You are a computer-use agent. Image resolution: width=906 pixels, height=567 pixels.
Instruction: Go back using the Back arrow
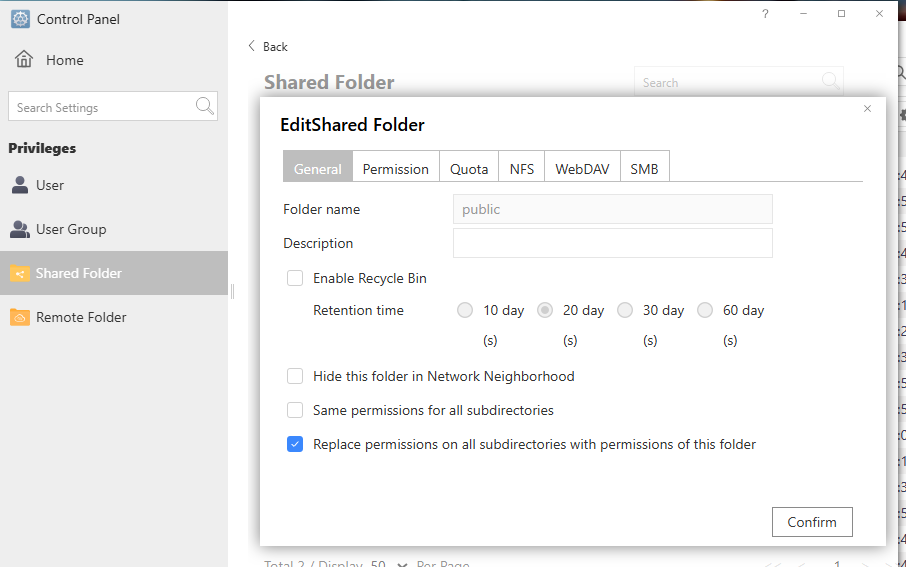pyautogui.click(x=251, y=46)
